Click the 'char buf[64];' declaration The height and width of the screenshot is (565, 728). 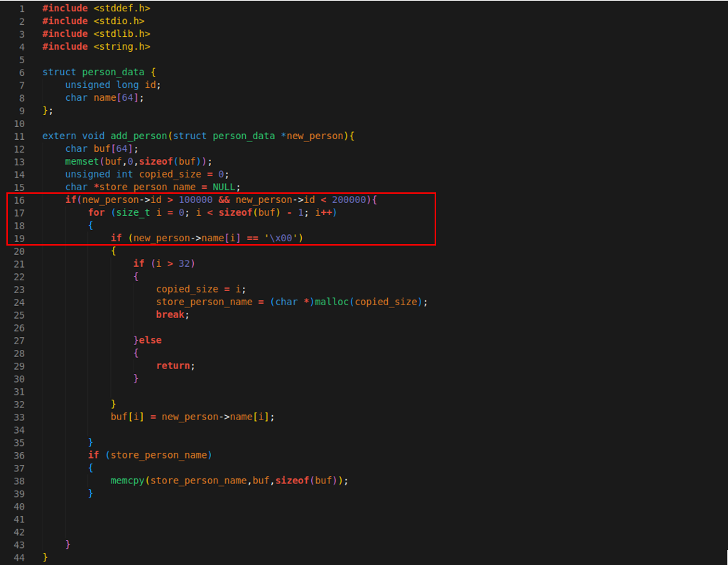(x=102, y=149)
